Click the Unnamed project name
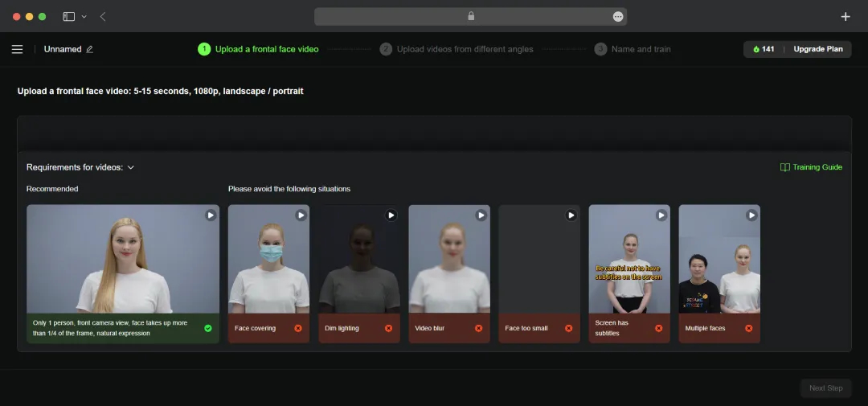868x406 pixels. [63, 49]
